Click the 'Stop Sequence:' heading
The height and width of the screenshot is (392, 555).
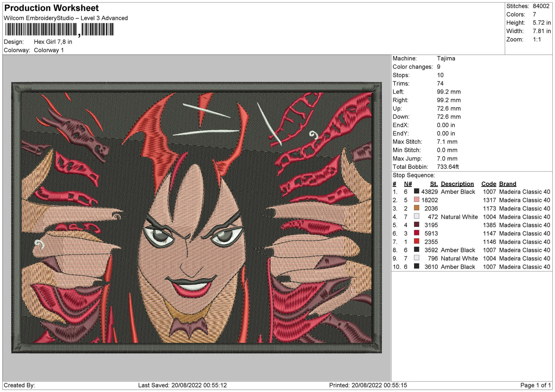[x=414, y=175]
